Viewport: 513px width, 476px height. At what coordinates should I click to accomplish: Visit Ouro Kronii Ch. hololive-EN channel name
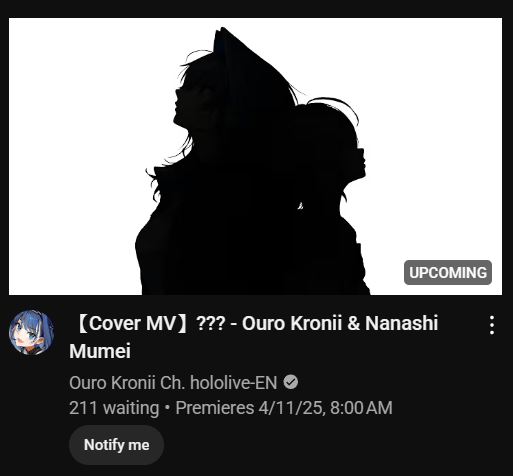click(x=173, y=383)
